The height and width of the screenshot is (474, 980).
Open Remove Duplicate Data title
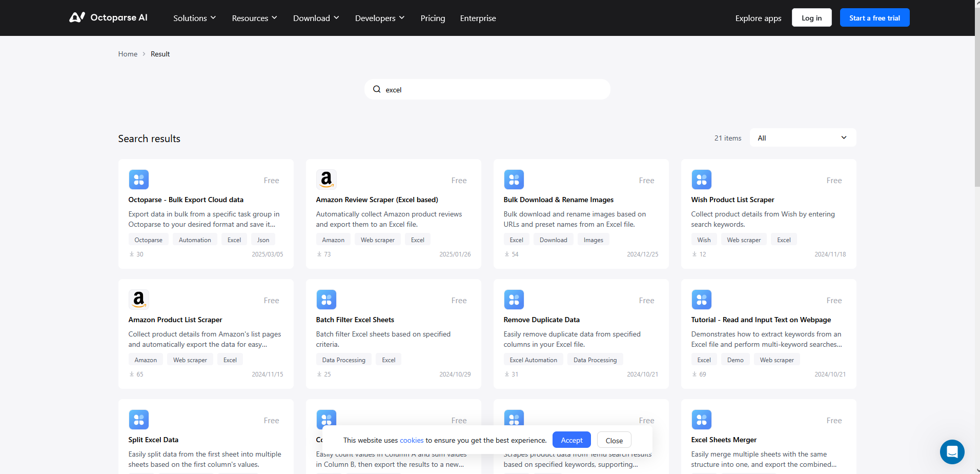pyautogui.click(x=541, y=320)
